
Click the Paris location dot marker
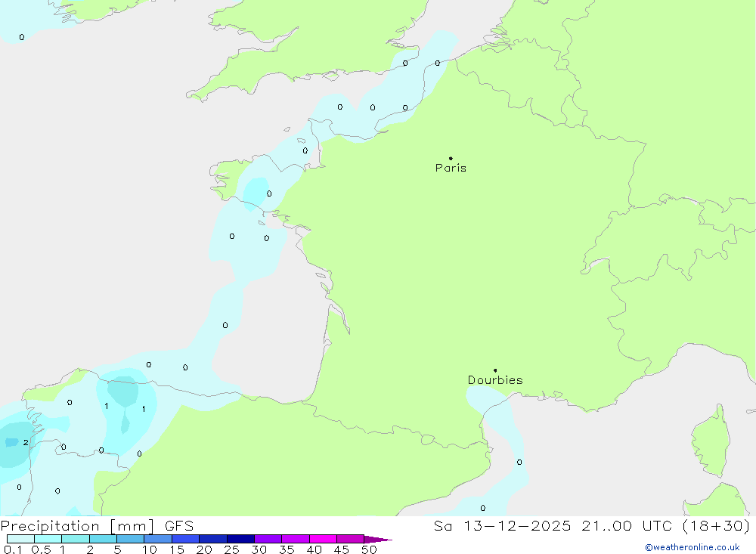[x=451, y=158]
